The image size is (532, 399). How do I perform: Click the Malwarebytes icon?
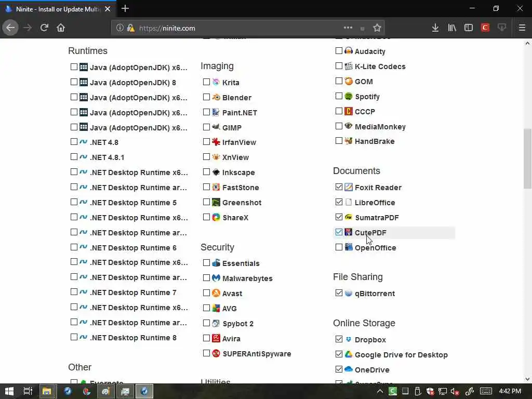(216, 278)
